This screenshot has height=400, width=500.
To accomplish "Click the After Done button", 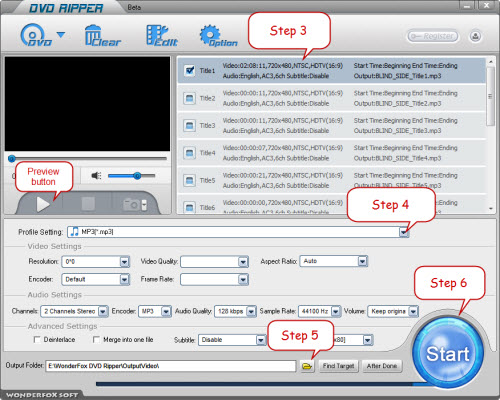I will tap(382, 366).
